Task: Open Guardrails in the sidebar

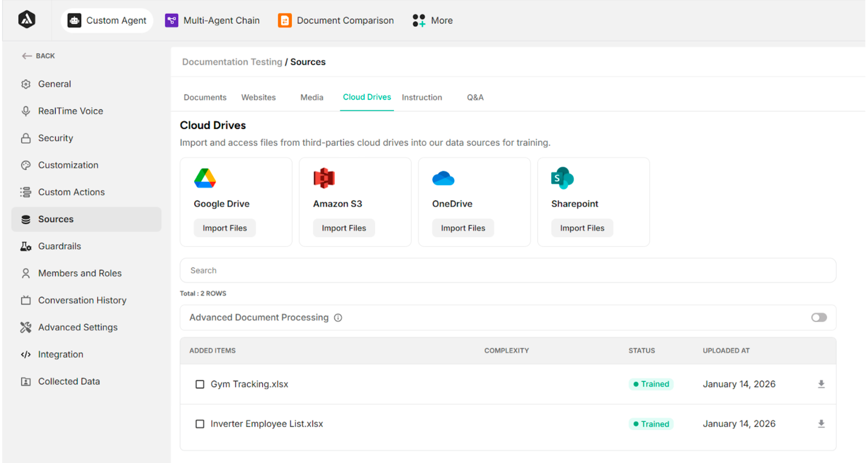Action: click(x=59, y=246)
